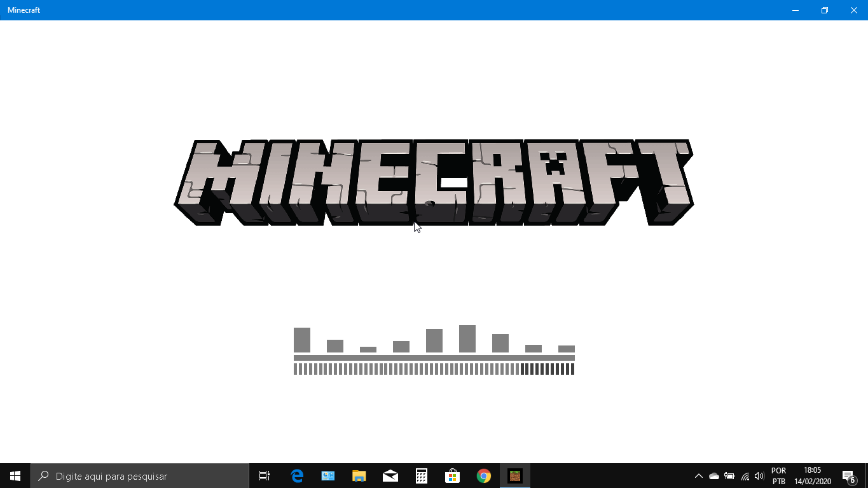
Task: Open Task View from the taskbar
Action: coord(265,476)
